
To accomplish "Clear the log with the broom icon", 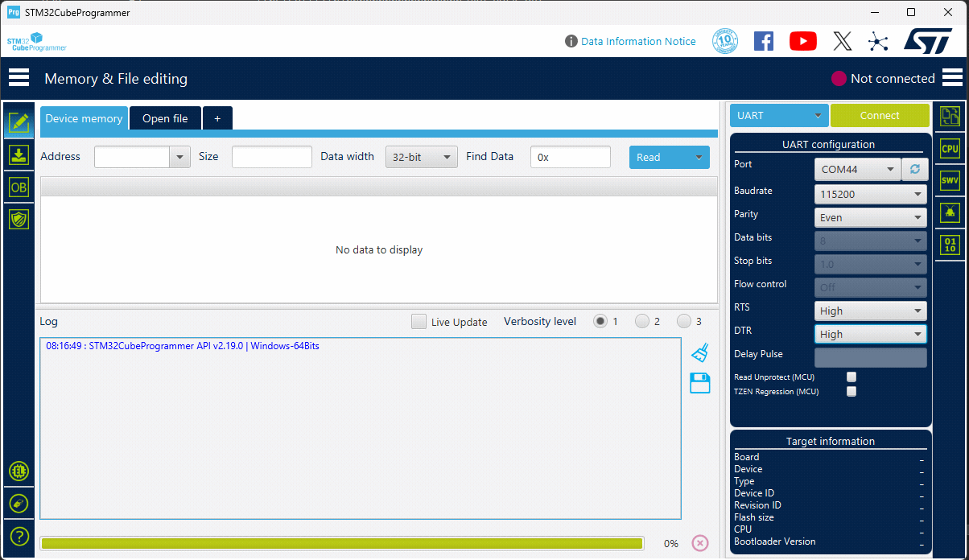I will tap(699, 352).
